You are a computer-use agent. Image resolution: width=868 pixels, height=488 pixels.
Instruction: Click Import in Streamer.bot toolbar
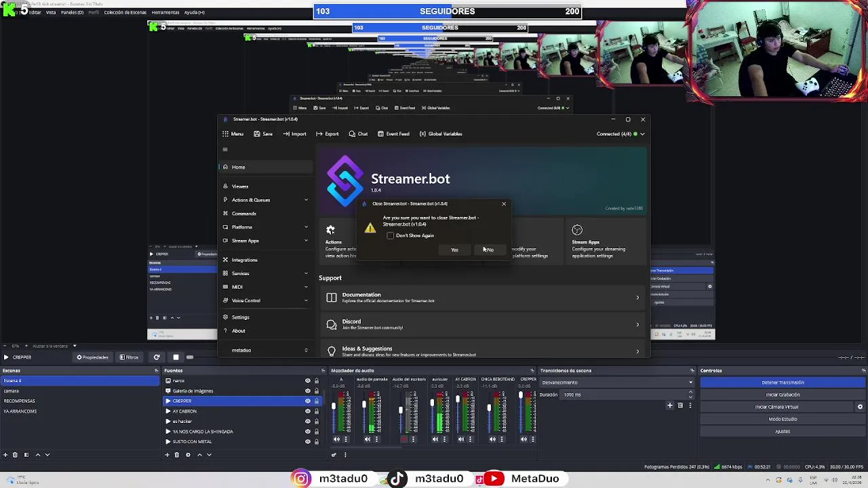294,134
